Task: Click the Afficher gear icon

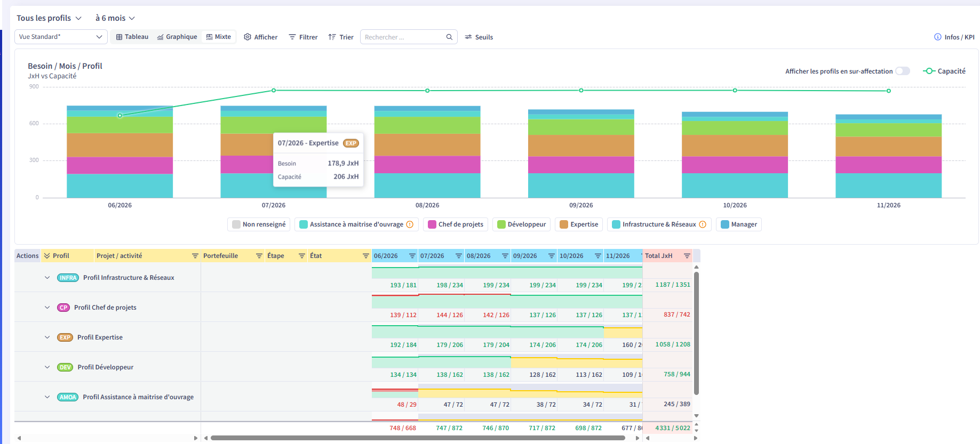Action: 248,37
